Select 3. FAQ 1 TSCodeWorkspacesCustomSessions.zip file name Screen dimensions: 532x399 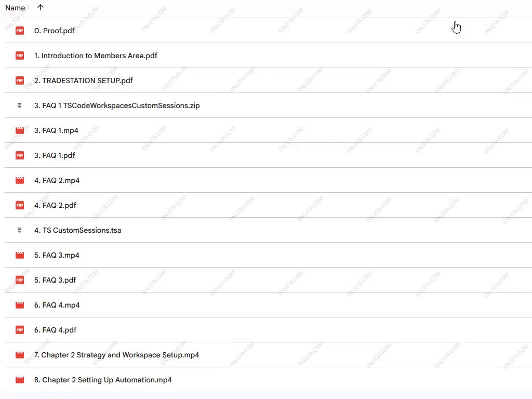pos(117,105)
